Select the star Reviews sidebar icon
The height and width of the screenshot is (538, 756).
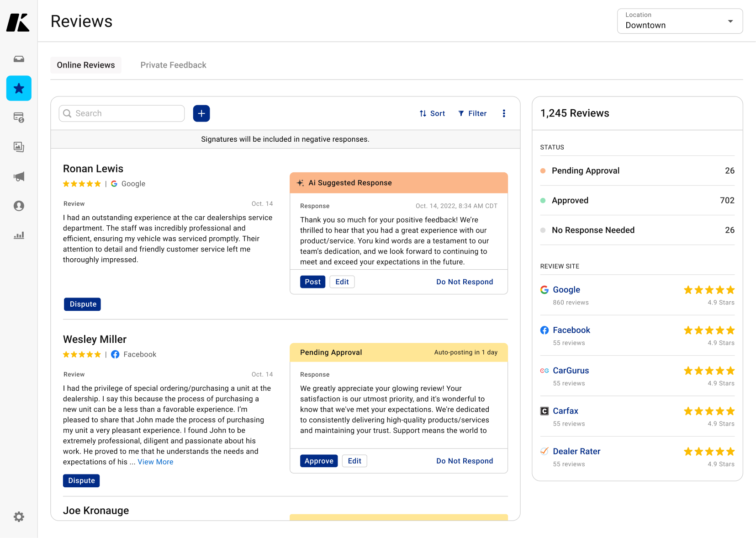coord(19,88)
